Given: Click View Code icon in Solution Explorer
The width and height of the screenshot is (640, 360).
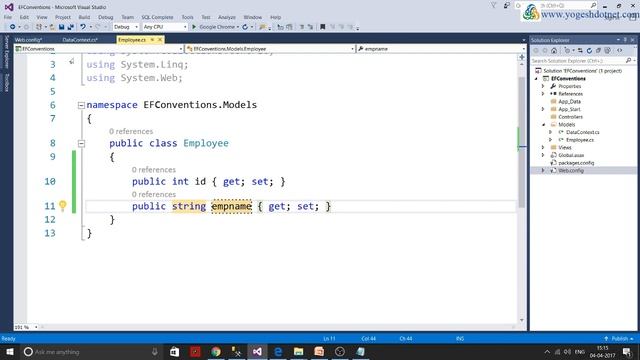Looking at the screenshot, I should click(620, 51).
